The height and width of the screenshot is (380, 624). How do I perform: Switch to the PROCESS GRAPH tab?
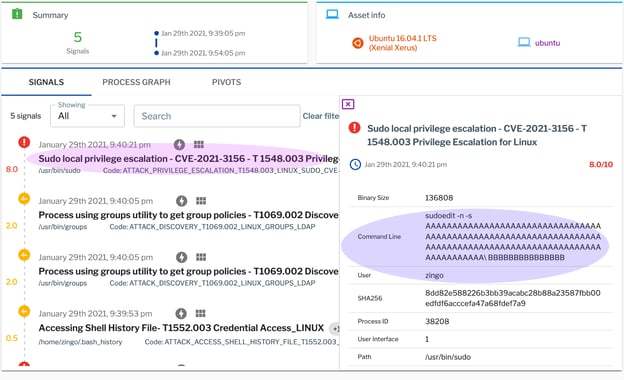(x=136, y=82)
